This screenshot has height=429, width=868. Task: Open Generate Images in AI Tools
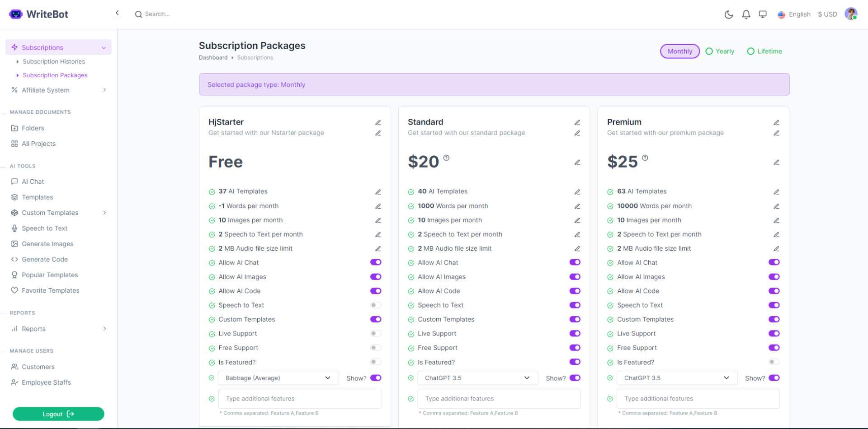(x=47, y=243)
